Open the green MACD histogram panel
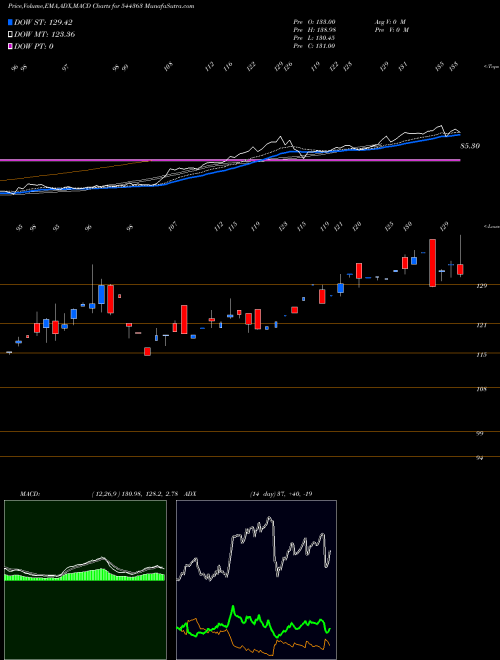 pos(85,580)
